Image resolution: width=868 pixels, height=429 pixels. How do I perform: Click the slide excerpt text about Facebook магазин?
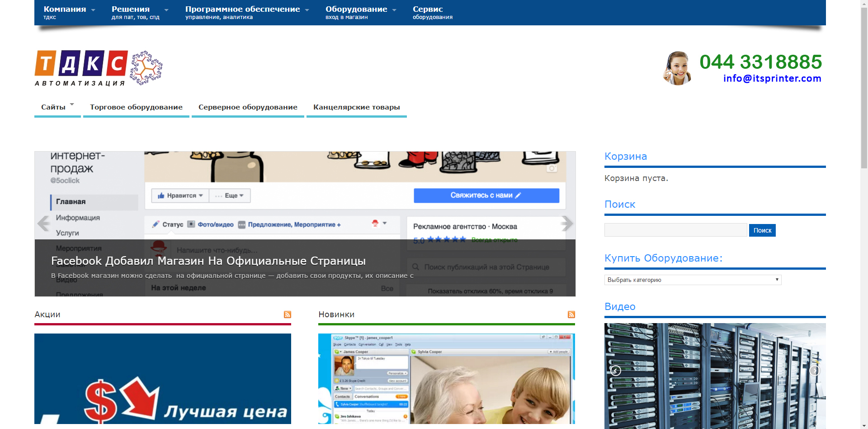(x=232, y=276)
